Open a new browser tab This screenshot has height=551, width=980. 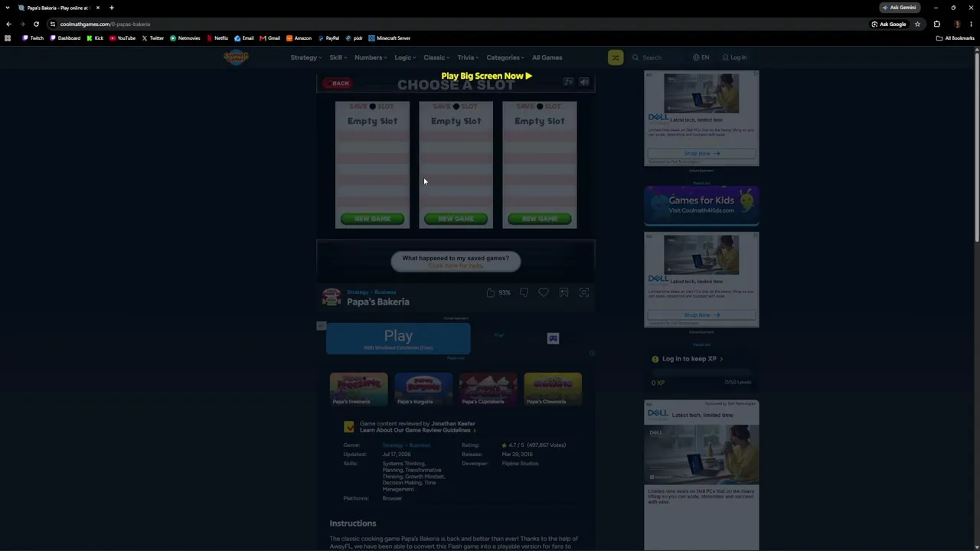pyautogui.click(x=111, y=8)
